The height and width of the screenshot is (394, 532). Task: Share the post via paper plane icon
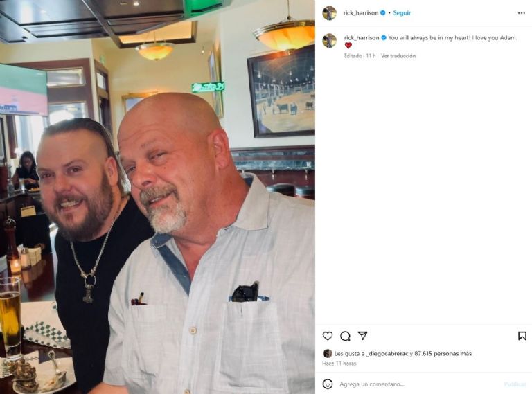click(x=363, y=336)
